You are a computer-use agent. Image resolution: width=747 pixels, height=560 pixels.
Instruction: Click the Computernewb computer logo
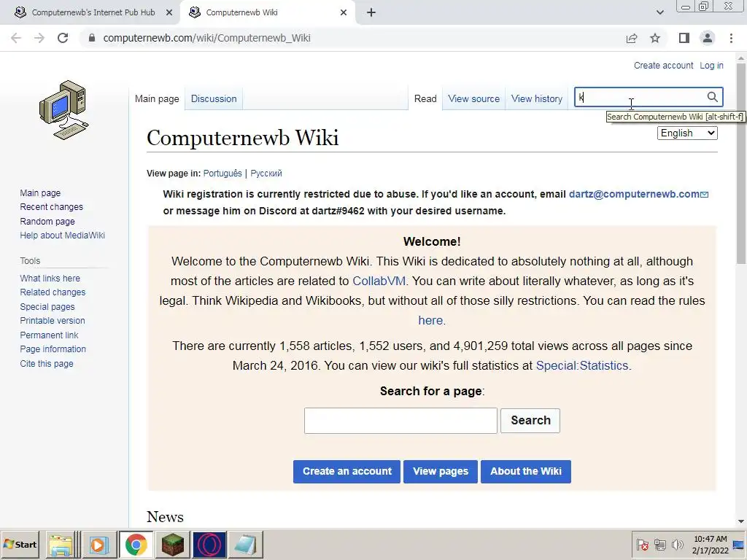point(64,110)
